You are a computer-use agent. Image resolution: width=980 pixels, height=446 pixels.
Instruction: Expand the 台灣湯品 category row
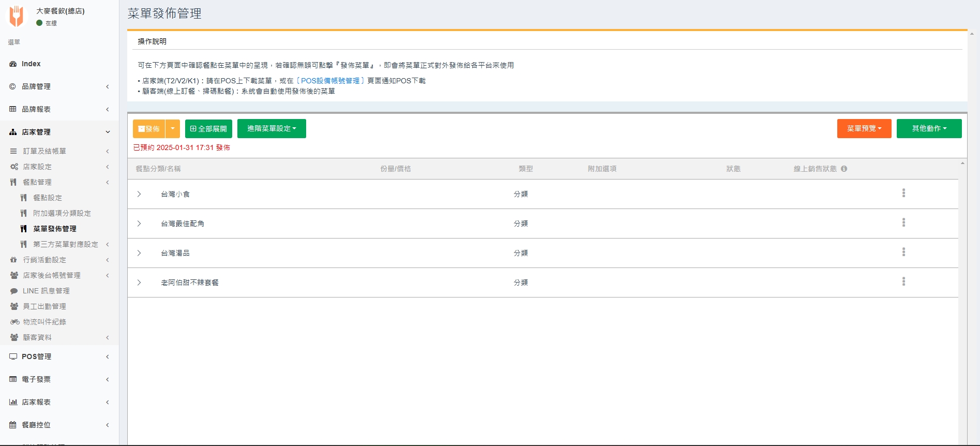[x=139, y=253]
